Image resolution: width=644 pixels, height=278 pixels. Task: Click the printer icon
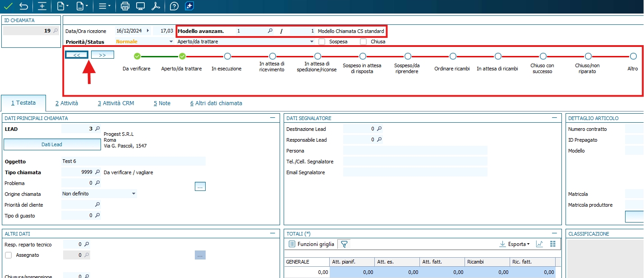(125, 6)
